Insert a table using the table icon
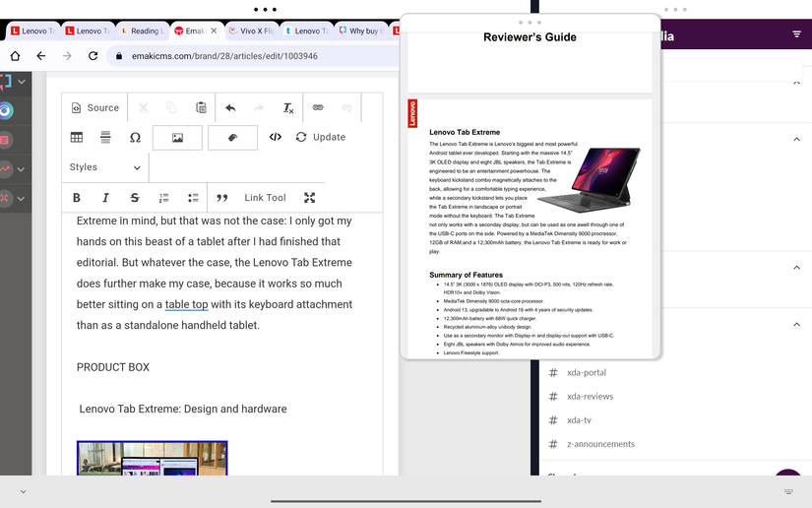Image resolution: width=812 pixels, height=508 pixels. 77,137
